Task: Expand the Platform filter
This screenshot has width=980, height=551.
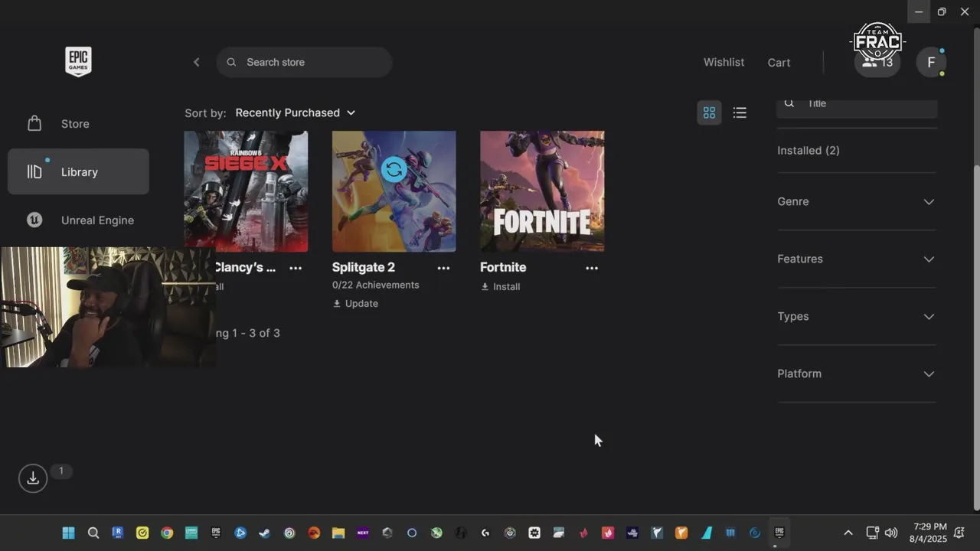Action: click(x=857, y=373)
